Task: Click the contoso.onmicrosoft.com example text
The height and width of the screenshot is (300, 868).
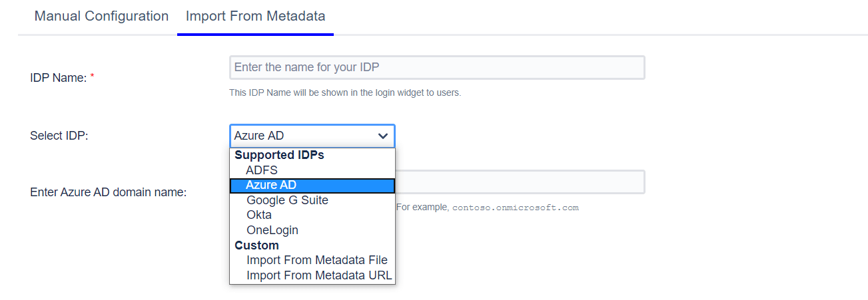Action: tap(516, 208)
